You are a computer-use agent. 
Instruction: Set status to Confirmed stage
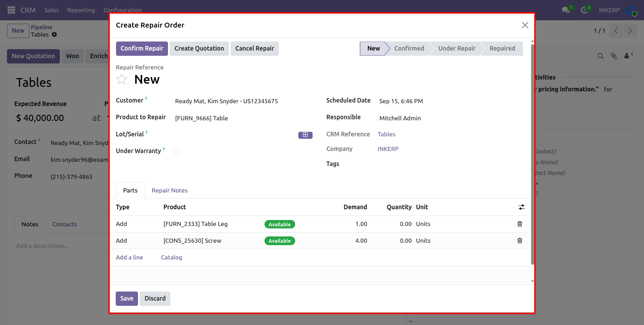(x=409, y=48)
